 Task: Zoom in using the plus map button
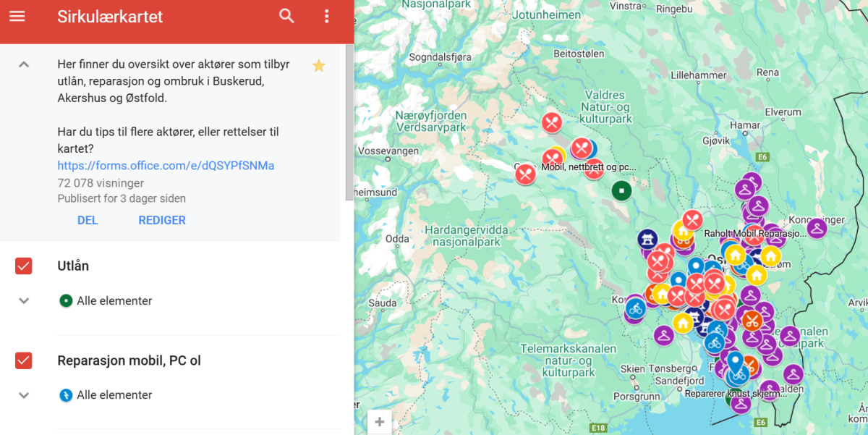(380, 422)
